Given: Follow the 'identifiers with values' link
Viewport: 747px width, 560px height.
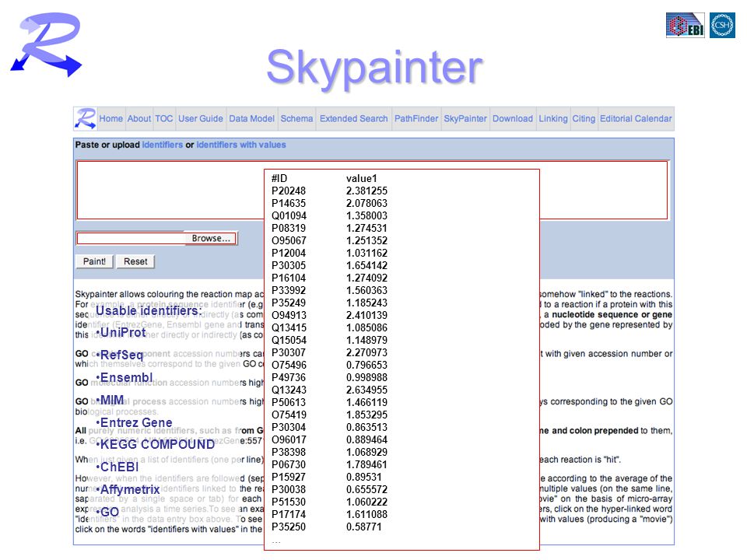Looking at the screenshot, I should (241, 145).
